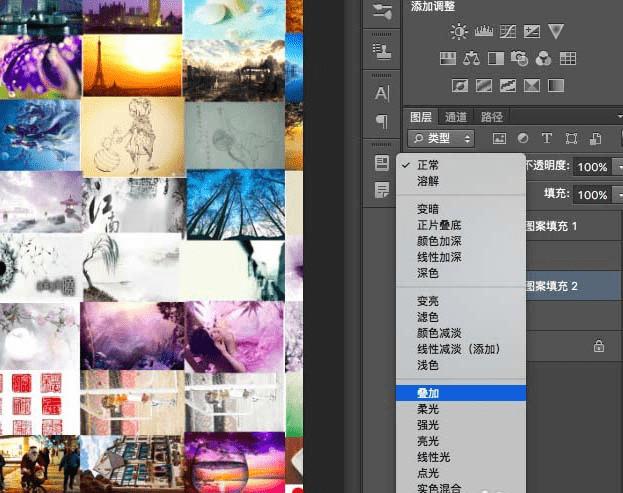Add an Invert adjustment layer
This screenshot has width=623, height=493.
pyautogui.click(x=460, y=85)
